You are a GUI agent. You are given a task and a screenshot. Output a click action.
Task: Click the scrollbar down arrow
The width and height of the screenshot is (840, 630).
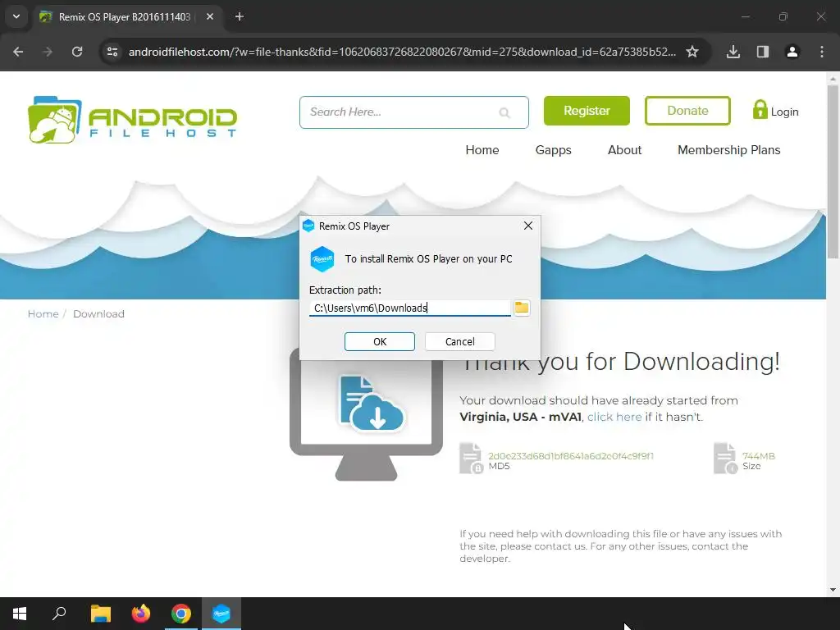(833, 590)
